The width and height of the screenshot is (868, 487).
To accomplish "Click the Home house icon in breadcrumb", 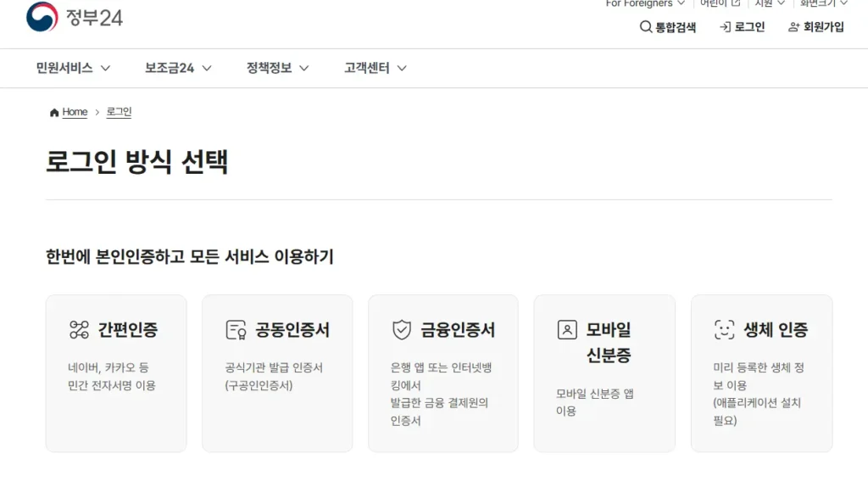I will (x=54, y=113).
